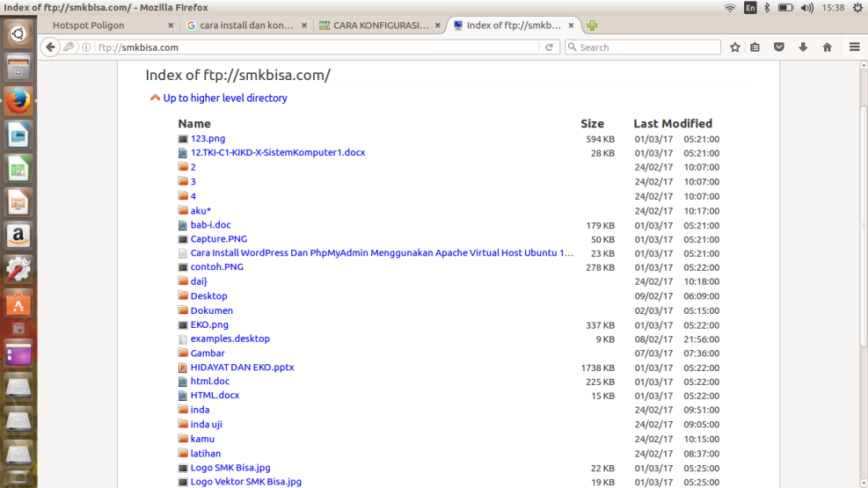Open HIDAYAT DAN EKO.pptx file
This screenshot has width=868, height=488.
tap(242, 368)
